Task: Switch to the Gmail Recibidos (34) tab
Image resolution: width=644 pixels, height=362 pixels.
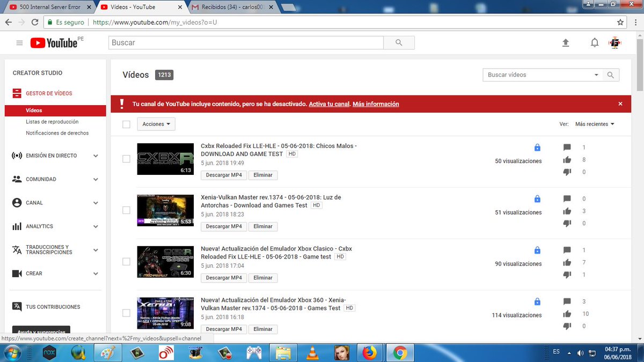Action: click(232, 7)
